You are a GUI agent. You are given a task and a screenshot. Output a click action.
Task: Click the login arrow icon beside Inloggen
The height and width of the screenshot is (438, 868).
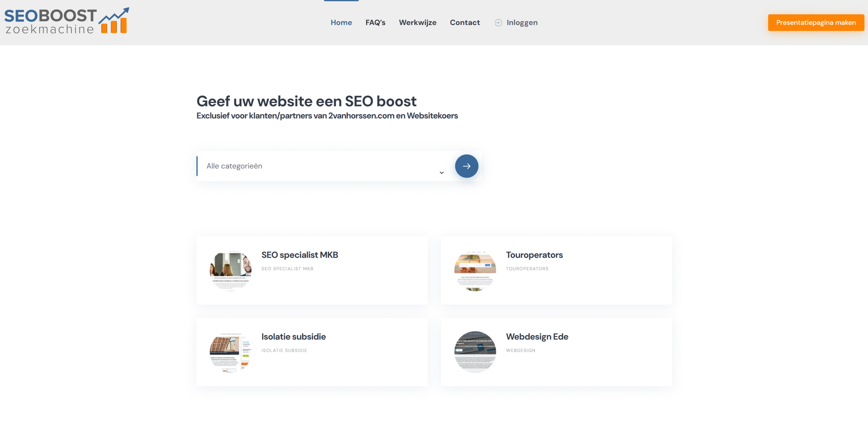(x=498, y=23)
